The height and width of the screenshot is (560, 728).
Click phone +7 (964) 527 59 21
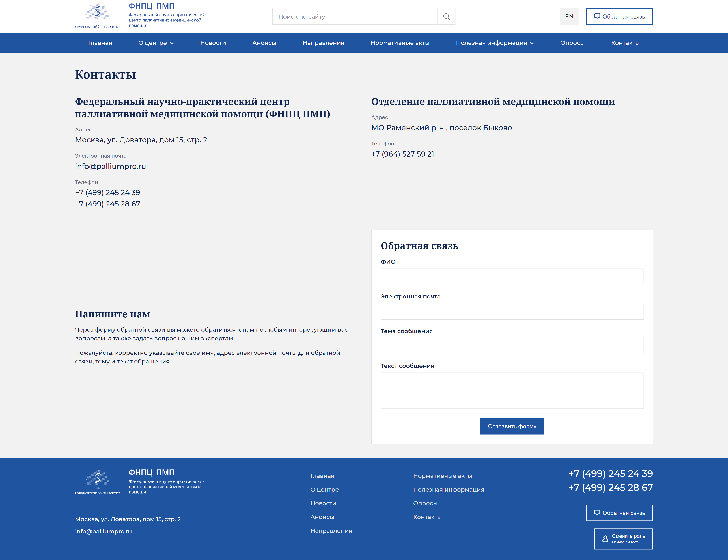tap(402, 154)
